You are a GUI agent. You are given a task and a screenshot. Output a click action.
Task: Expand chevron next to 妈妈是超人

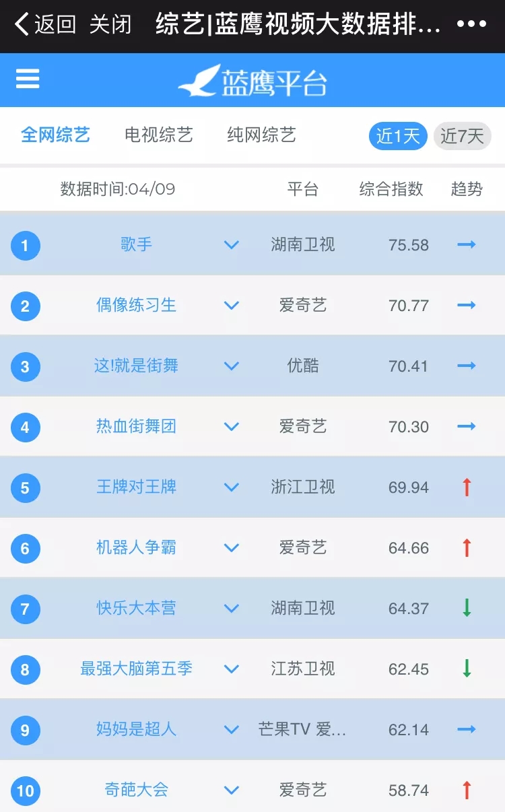click(232, 730)
